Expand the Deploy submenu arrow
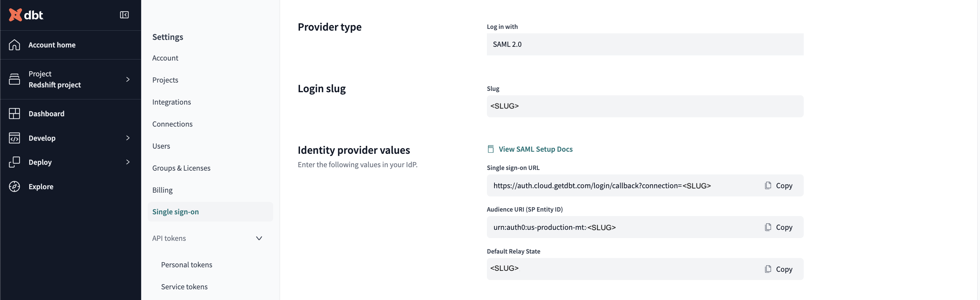Image resolution: width=980 pixels, height=300 pixels. [128, 162]
